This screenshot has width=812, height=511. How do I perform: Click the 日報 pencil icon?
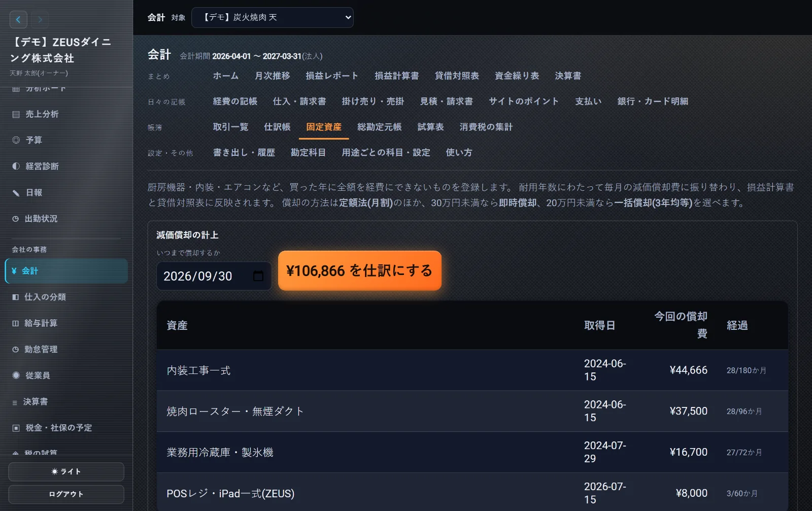[x=16, y=193]
